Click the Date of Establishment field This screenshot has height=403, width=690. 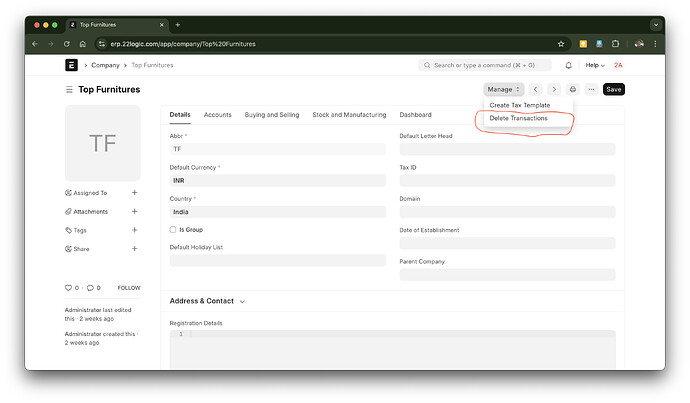507,243
